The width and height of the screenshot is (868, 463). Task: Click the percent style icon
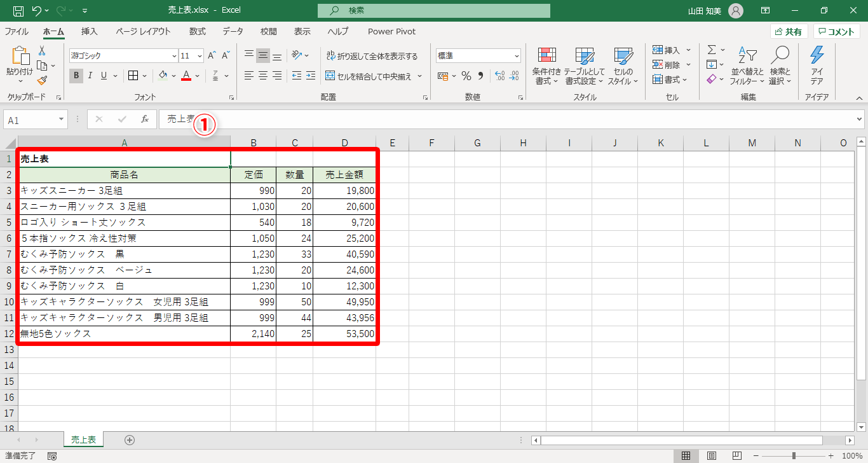tap(466, 76)
